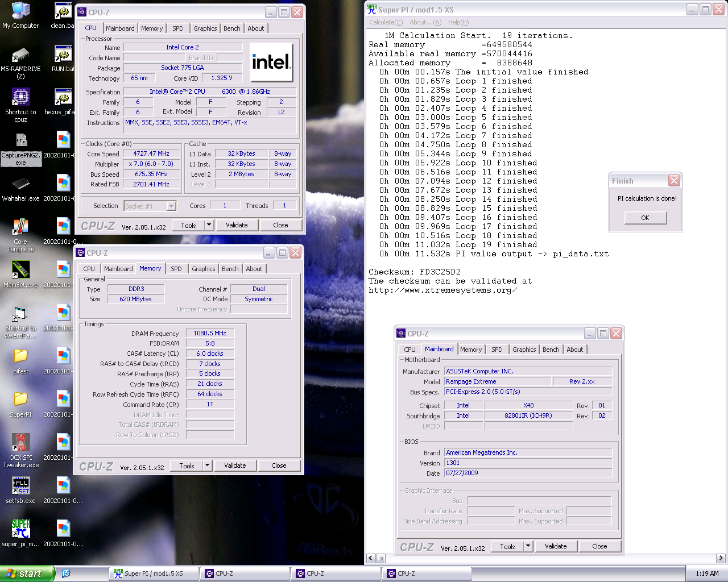Click the quick launch icon beside Start

point(66,573)
